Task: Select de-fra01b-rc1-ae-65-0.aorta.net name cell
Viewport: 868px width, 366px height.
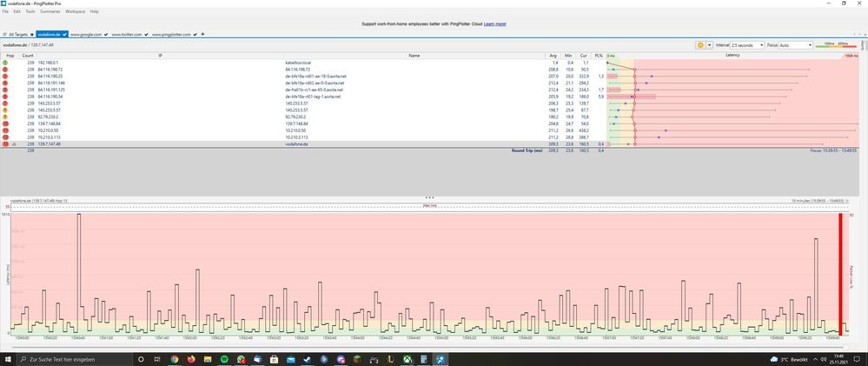Action: [x=314, y=90]
